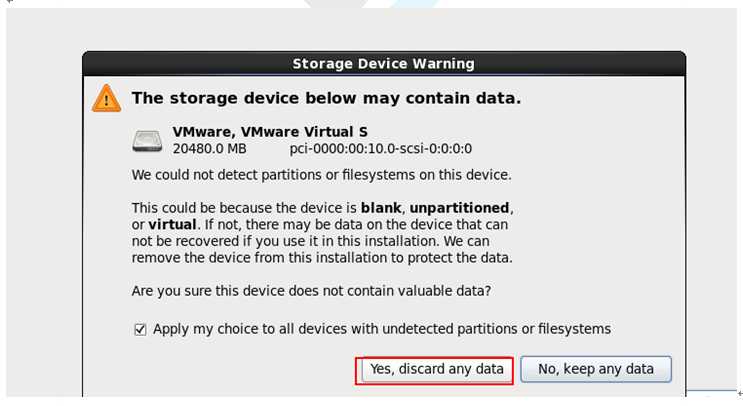This screenshot has height=406, width=743.
Task: Select the VMware Virtual S device name
Action: (270, 131)
